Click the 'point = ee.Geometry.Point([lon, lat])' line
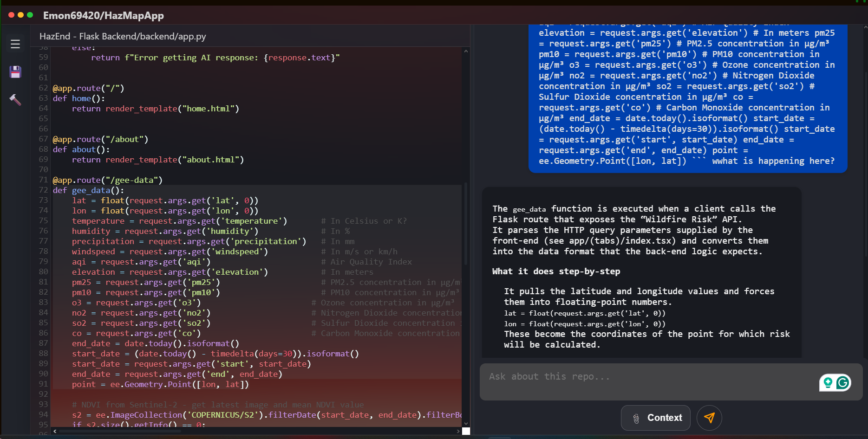The height and width of the screenshot is (439, 868). pyautogui.click(x=160, y=384)
